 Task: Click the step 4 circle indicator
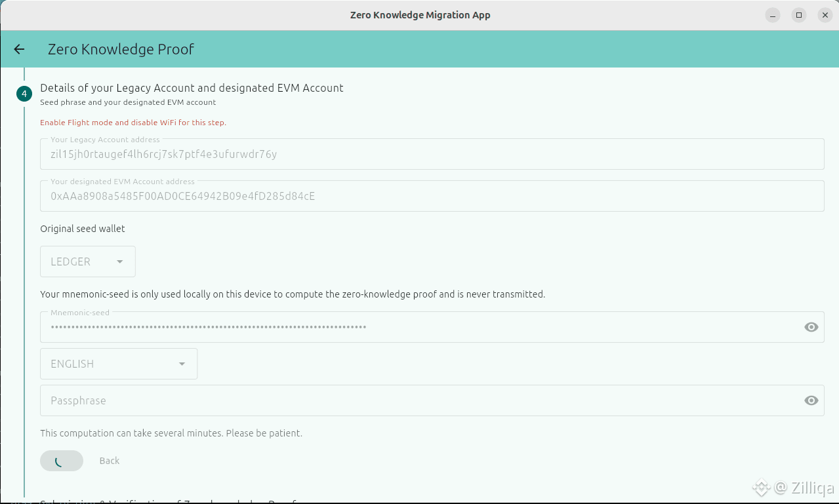point(24,94)
